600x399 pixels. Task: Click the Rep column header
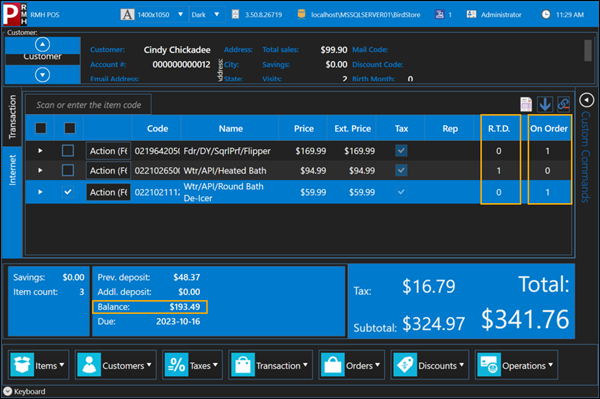coord(450,129)
